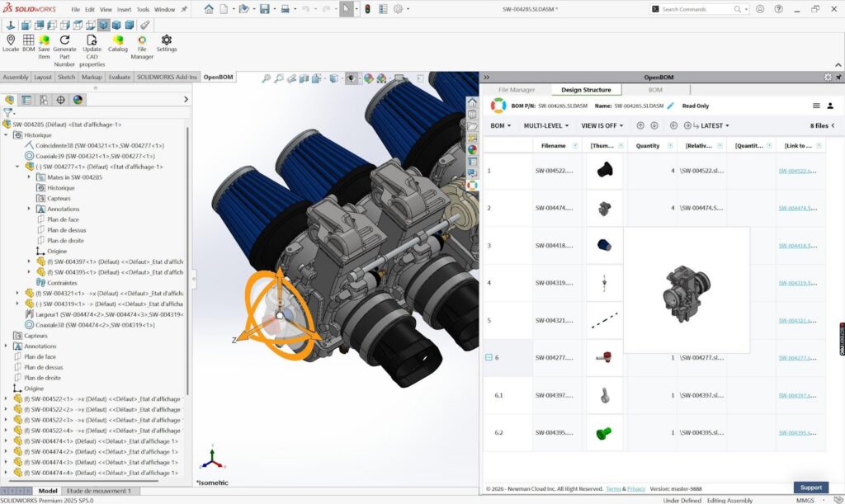
Task: Open the VIEW IS OFF dropdown
Action: (x=602, y=125)
